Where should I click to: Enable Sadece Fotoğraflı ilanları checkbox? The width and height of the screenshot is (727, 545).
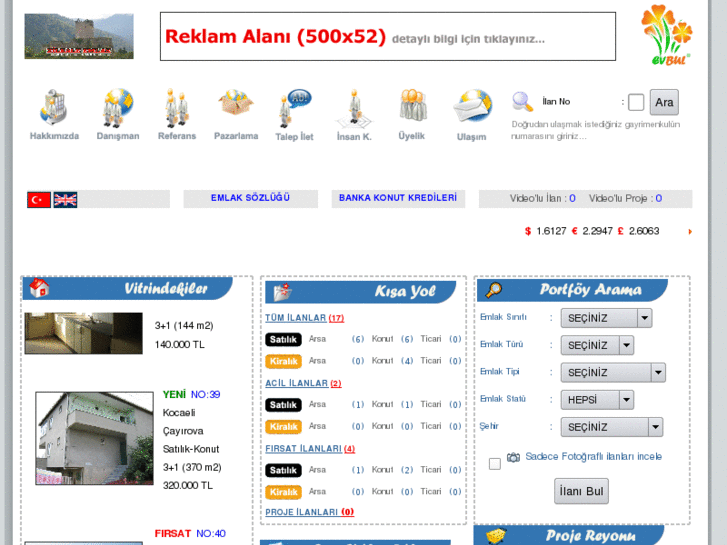(495, 464)
